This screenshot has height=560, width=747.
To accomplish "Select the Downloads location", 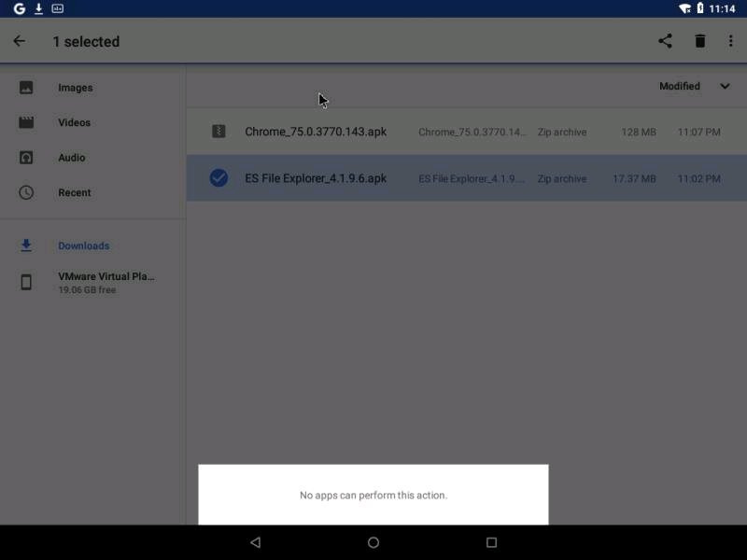I will click(84, 245).
